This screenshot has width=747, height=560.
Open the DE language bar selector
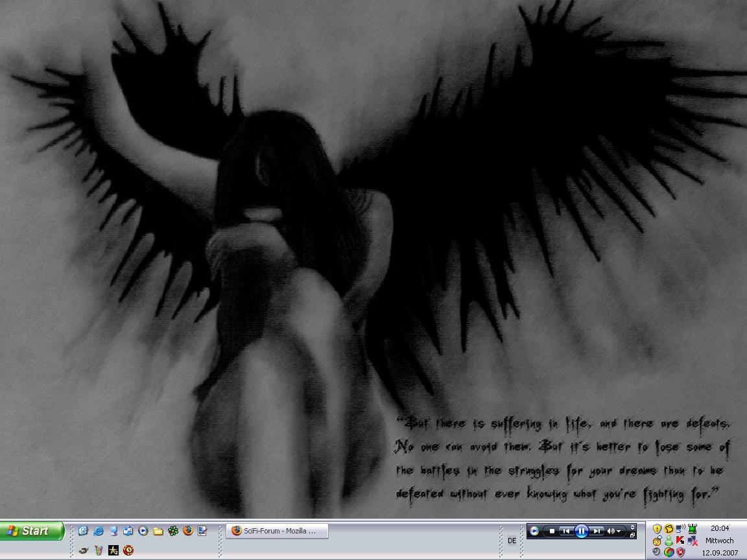512,541
